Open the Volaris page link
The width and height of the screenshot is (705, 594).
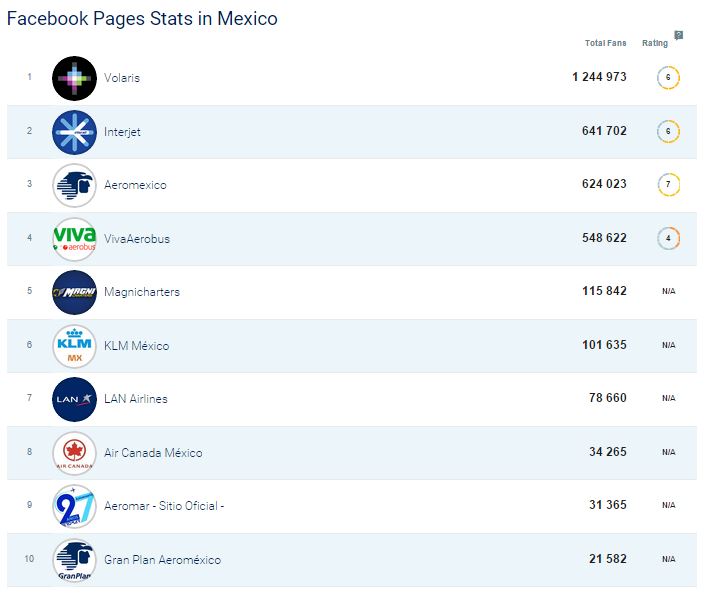(x=122, y=78)
